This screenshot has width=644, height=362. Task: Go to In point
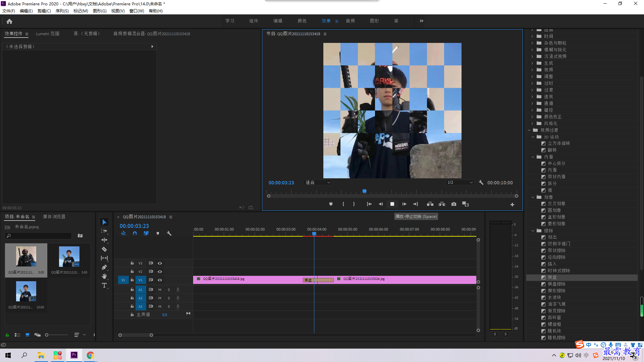tap(369, 204)
